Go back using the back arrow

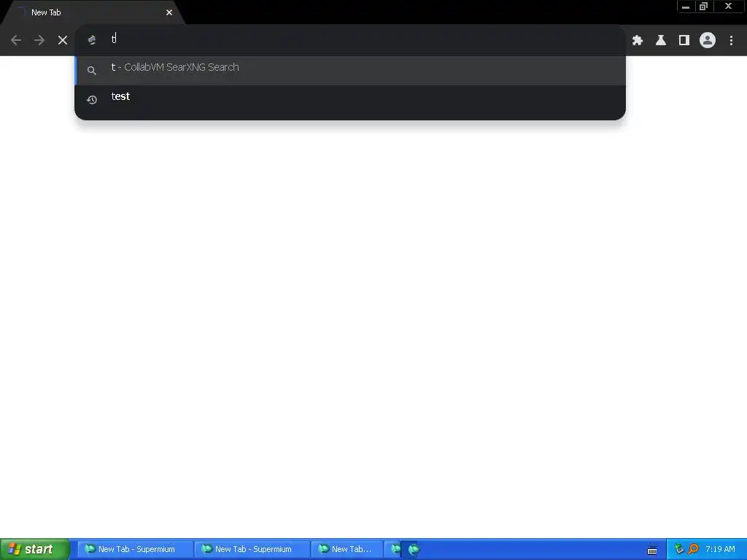click(16, 41)
